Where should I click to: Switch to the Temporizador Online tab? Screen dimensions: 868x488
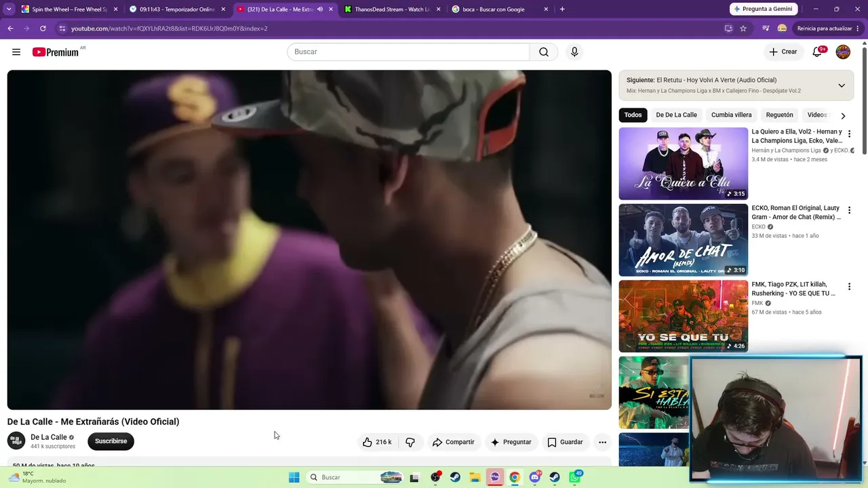[x=178, y=9]
